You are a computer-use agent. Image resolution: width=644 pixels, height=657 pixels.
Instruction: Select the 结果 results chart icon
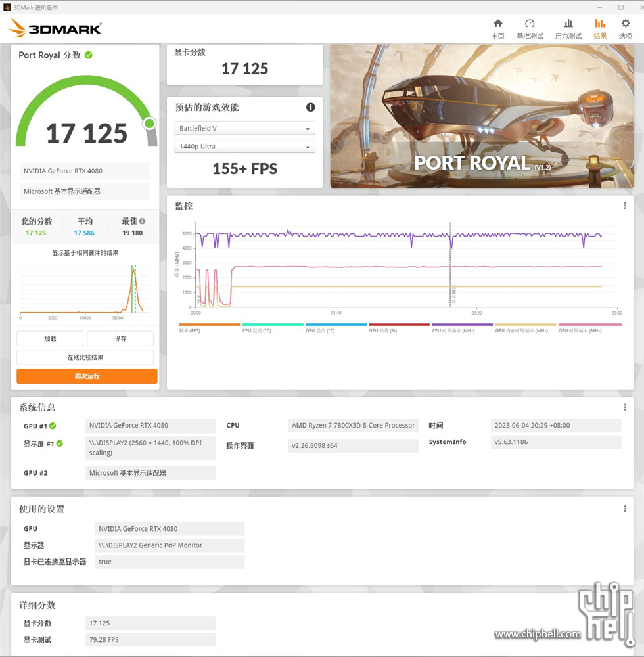pos(600,24)
